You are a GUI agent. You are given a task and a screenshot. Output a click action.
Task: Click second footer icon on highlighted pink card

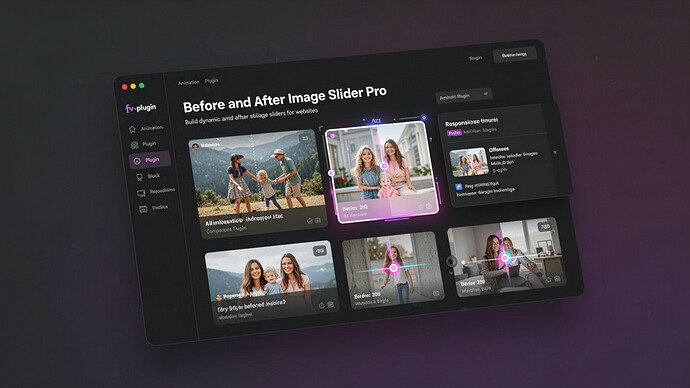pos(429,206)
